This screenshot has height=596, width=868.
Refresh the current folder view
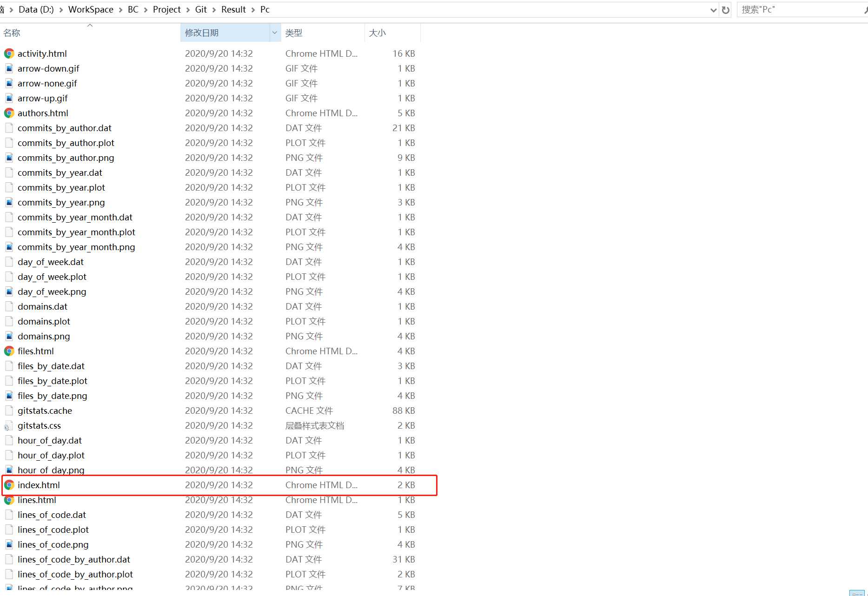[725, 10]
